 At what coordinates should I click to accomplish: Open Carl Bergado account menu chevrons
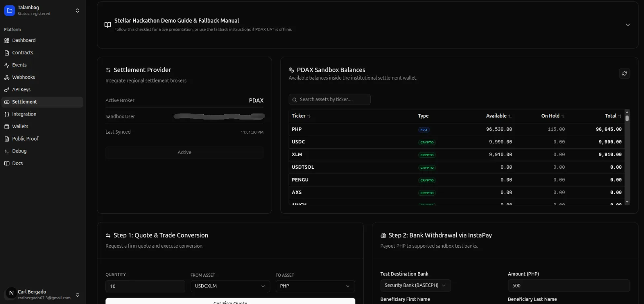point(77,295)
